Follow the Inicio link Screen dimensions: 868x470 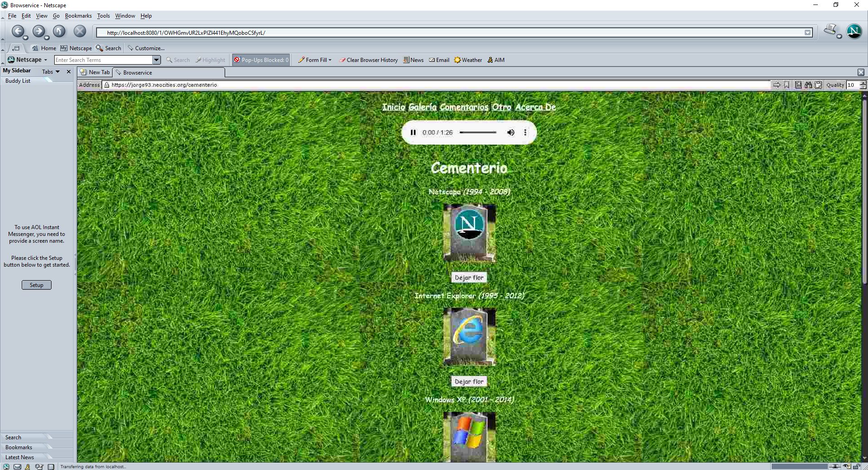tap(393, 107)
